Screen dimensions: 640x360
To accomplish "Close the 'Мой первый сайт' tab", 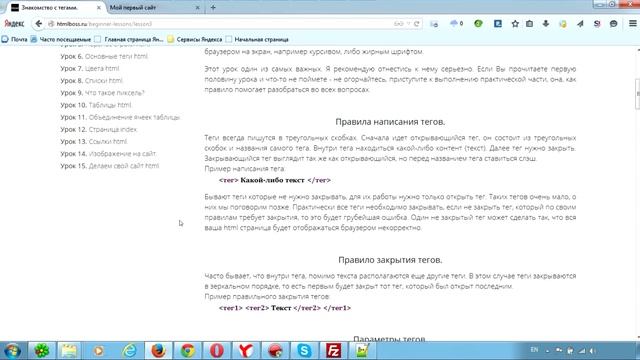I will coord(198,7).
